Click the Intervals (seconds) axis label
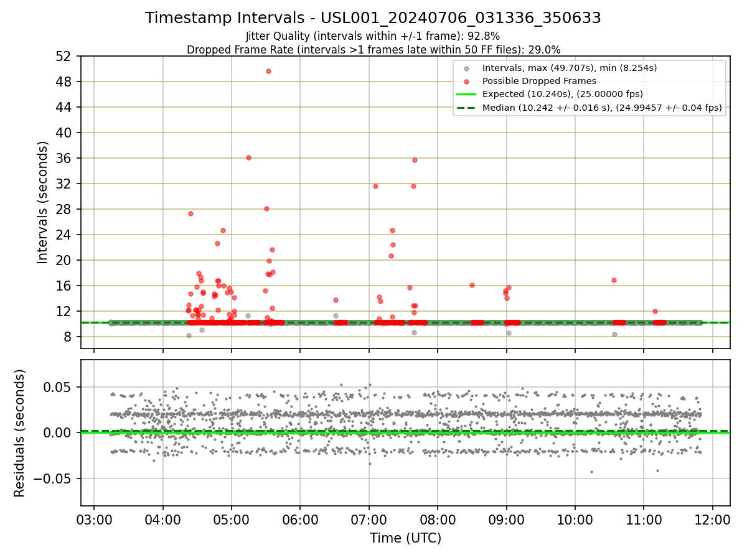This screenshot has width=747, height=560. [42, 202]
